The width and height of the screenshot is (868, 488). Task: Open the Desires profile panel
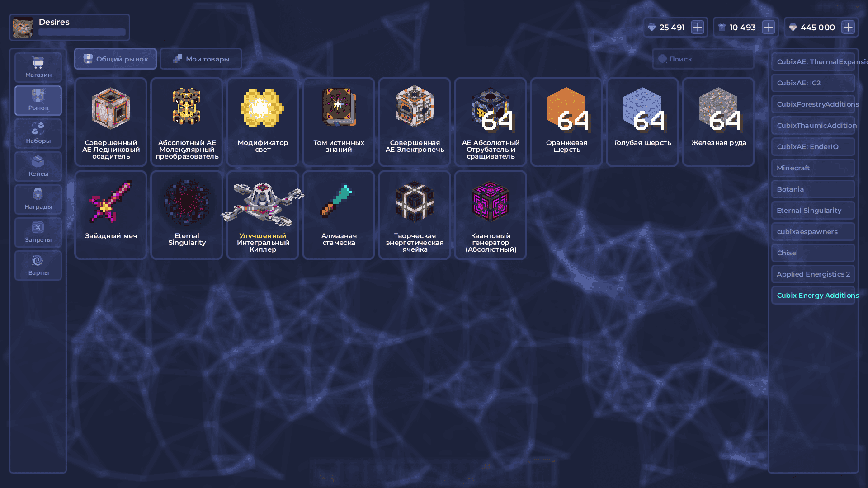[x=70, y=27]
